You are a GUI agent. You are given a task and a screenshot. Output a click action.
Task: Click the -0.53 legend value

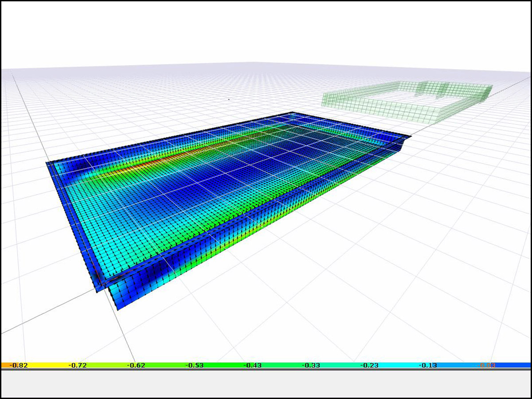click(195, 365)
